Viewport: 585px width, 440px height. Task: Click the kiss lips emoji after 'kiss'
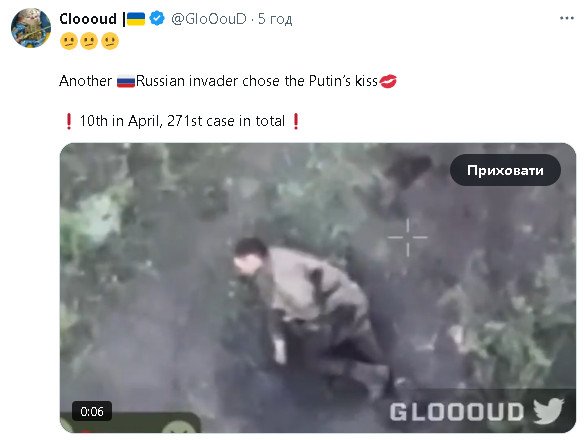(x=388, y=81)
